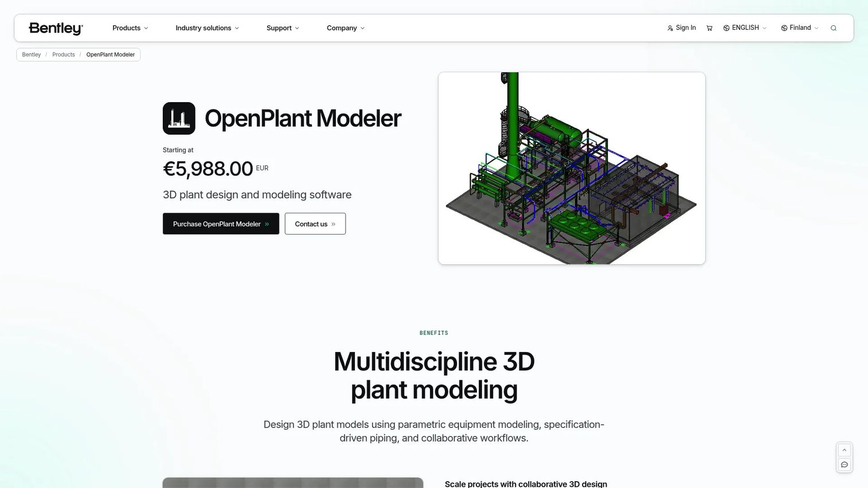Click the Contact us button
Screen dimensions: 868x488
pos(315,224)
